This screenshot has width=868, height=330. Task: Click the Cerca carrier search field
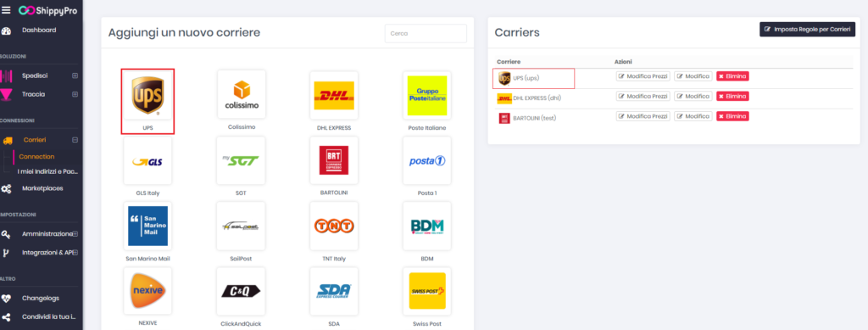pyautogui.click(x=426, y=33)
